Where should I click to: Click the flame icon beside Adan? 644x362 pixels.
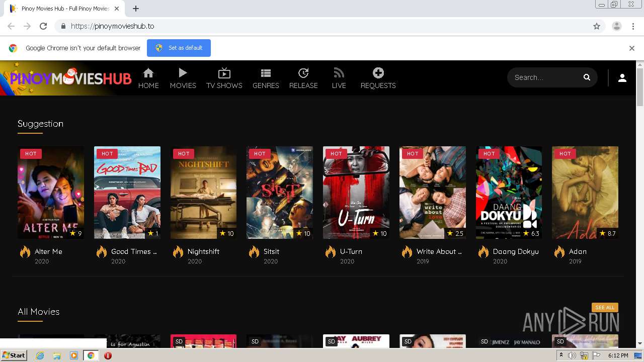pyautogui.click(x=559, y=252)
